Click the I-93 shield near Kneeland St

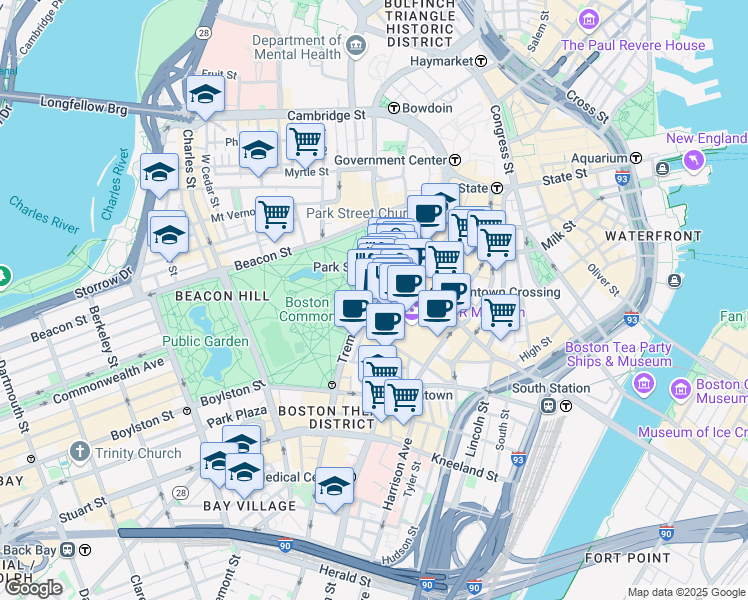(518, 459)
